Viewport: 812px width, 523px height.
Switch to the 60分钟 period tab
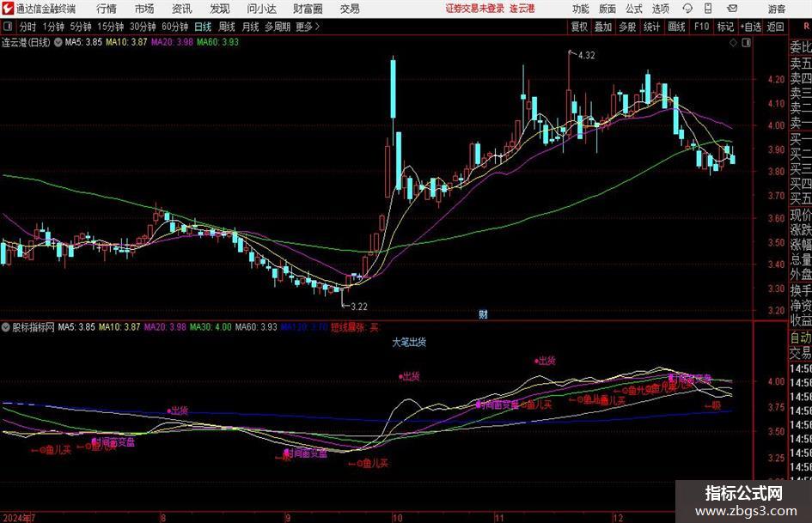174,27
